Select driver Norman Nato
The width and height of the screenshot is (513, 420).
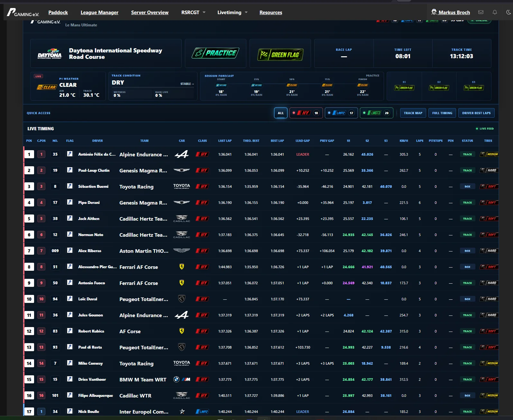91,235
